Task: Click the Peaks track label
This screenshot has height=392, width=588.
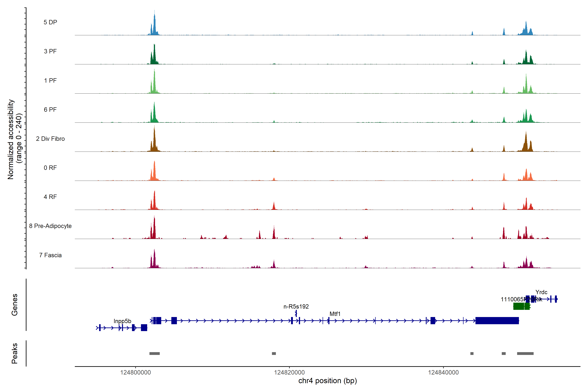Action: coord(15,353)
